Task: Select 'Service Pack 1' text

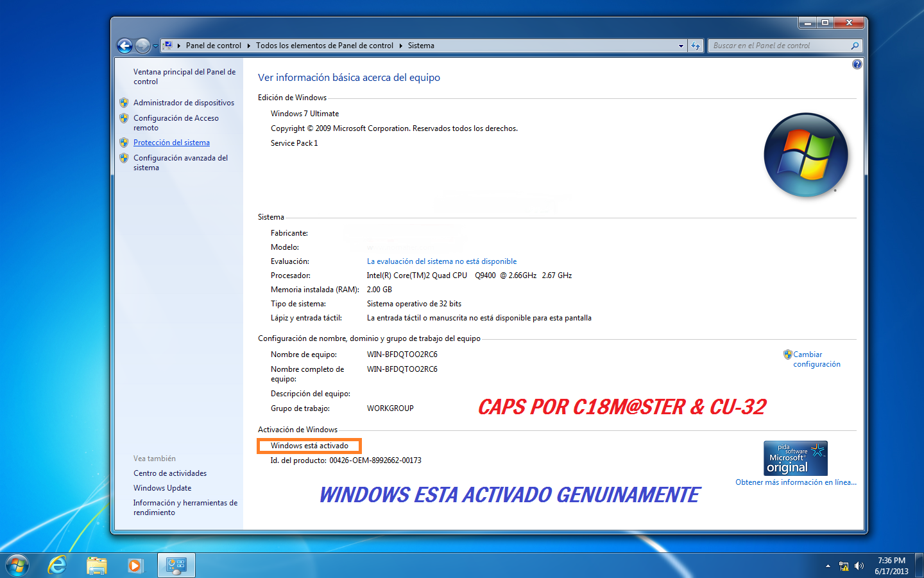Action: pos(294,143)
